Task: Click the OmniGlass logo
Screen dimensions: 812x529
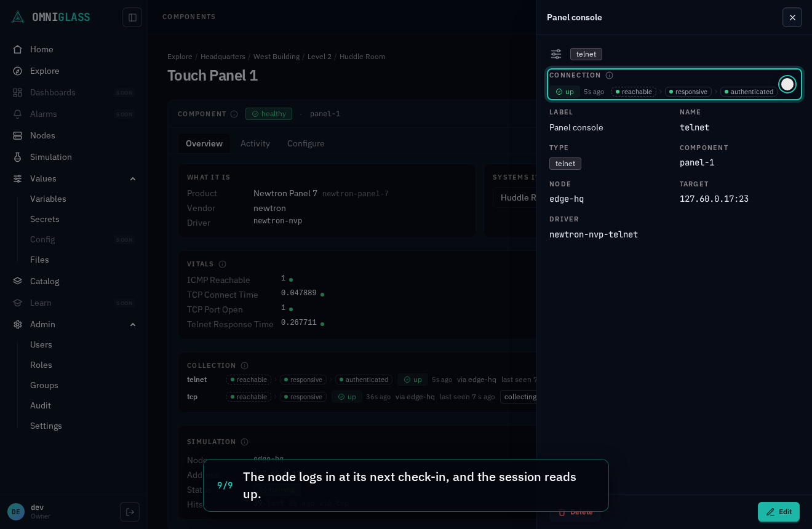Action: [50, 17]
